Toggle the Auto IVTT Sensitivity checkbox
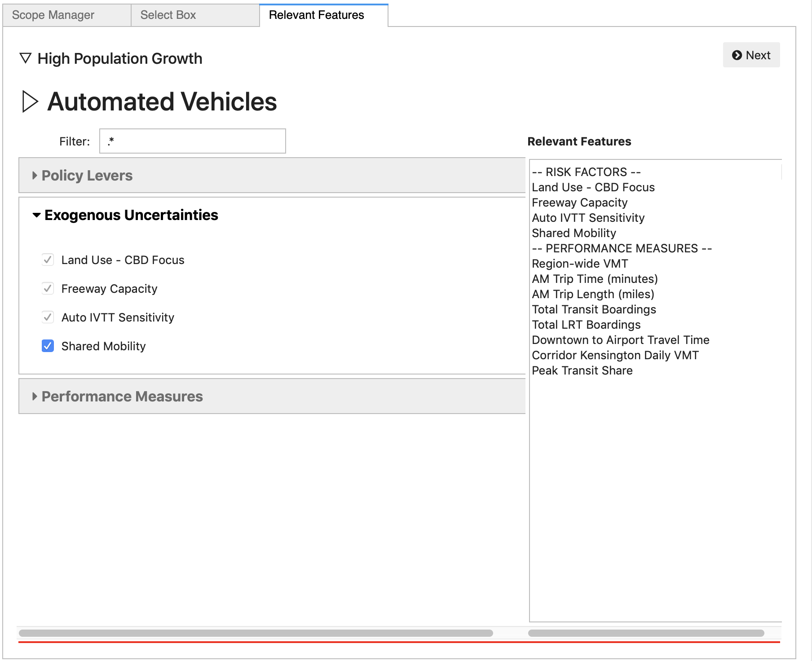 click(48, 317)
